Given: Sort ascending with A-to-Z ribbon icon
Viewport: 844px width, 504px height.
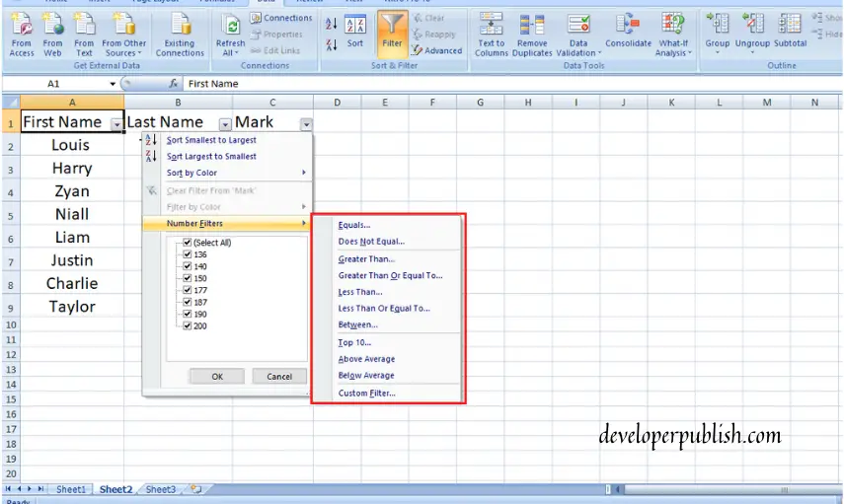Looking at the screenshot, I should click(331, 23).
